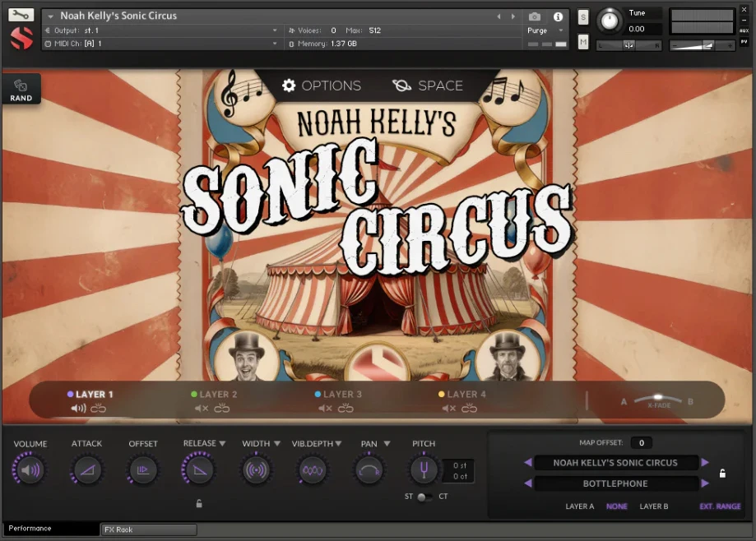
Task: Select the LAYER 4 tab
Action: pos(461,394)
